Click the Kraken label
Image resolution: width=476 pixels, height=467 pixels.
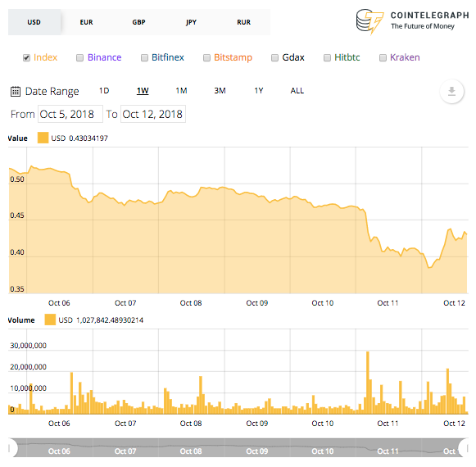click(405, 57)
